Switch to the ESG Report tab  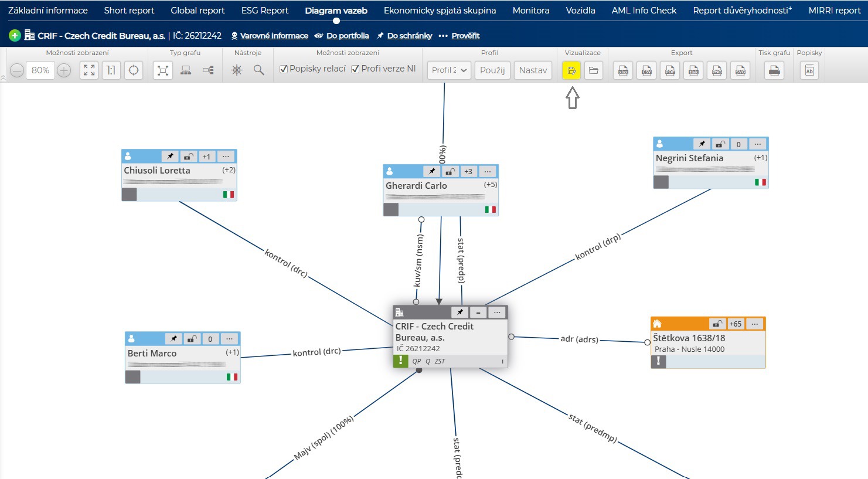265,11
